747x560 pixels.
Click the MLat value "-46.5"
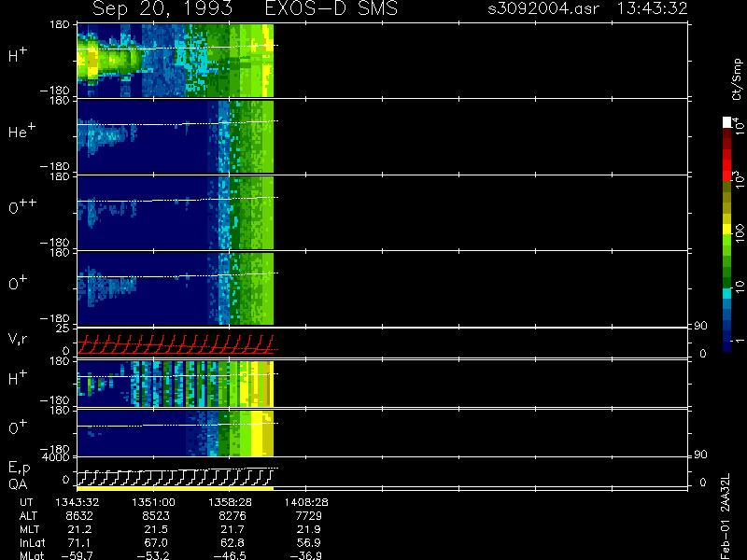[230, 555]
